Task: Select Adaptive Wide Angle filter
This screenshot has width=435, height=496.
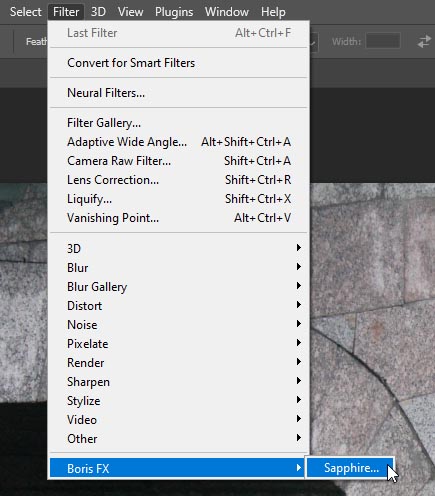Action: 179,142
